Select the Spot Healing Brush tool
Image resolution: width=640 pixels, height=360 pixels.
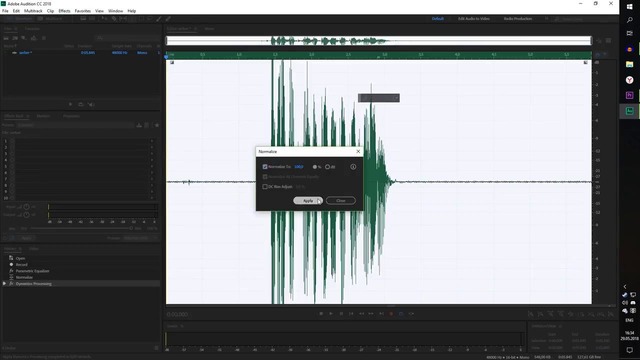tap(168, 19)
